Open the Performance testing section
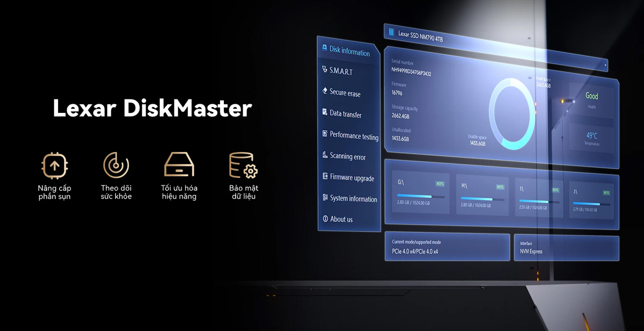 pos(354,136)
